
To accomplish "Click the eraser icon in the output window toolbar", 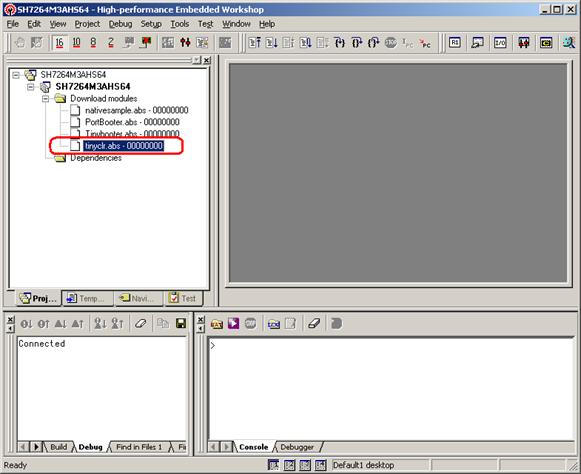I will (x=140, y=324).
